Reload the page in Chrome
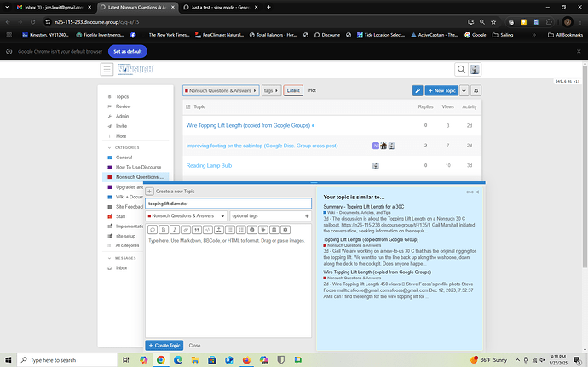The height and width of the screenshot is (367, 588). pos(32,22)
